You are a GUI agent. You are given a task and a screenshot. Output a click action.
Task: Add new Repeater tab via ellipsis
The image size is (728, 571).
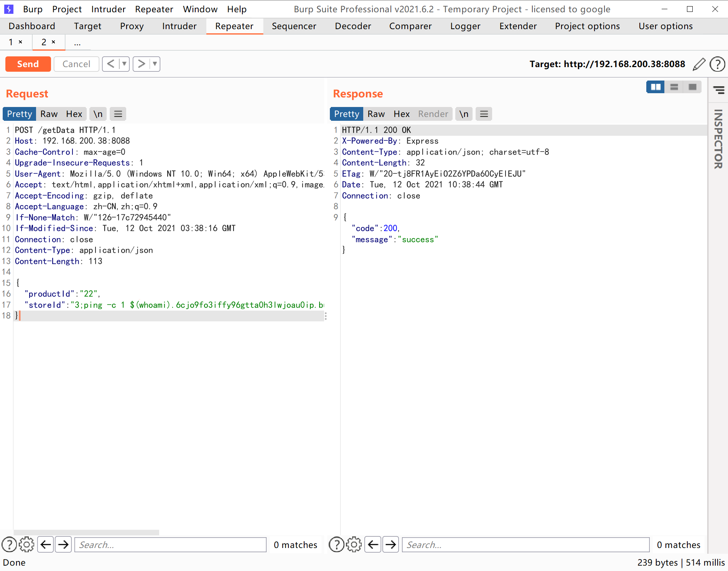pos(77,43)
